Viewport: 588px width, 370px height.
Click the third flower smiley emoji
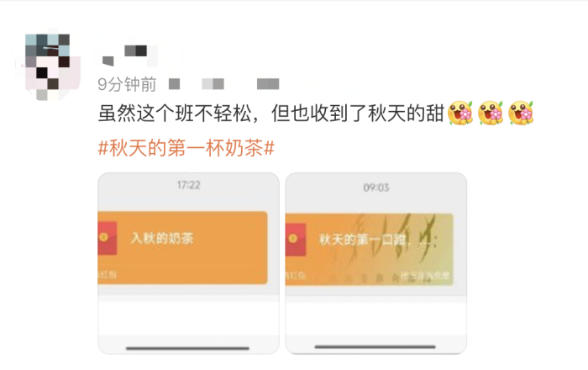click(521, 113)
